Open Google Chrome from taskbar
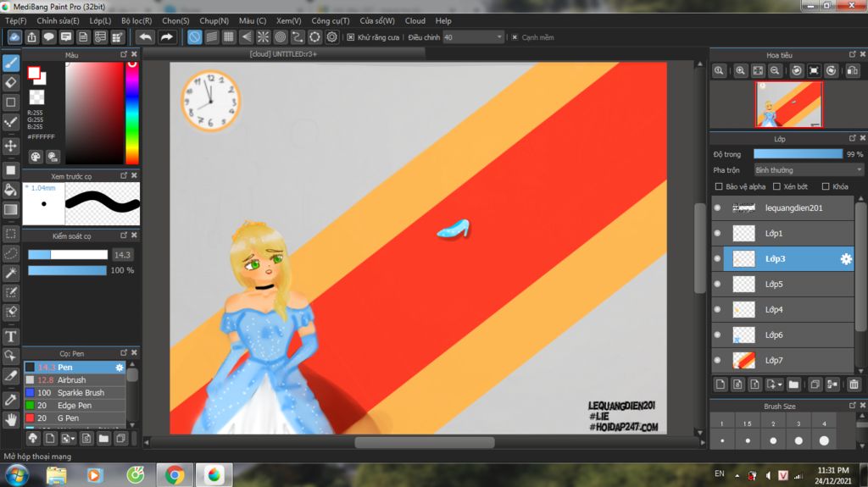Image resolution: width=868 pixels, height=487 pixels. coord(175,475)
